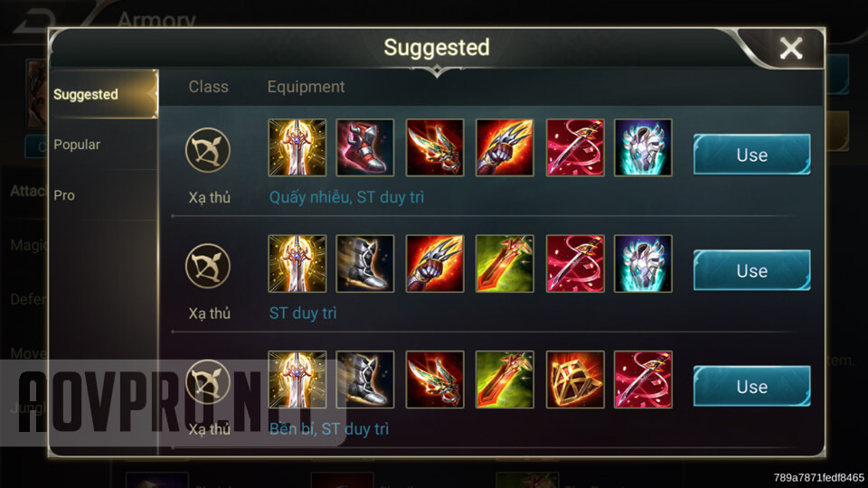Click the red boots item in first build

pos(365,147)
